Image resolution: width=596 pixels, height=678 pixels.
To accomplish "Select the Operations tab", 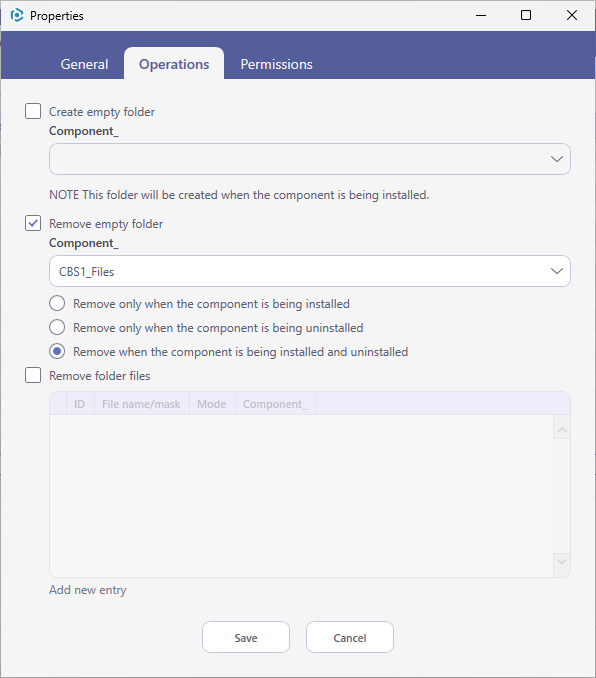I will (x=174, y=64).
